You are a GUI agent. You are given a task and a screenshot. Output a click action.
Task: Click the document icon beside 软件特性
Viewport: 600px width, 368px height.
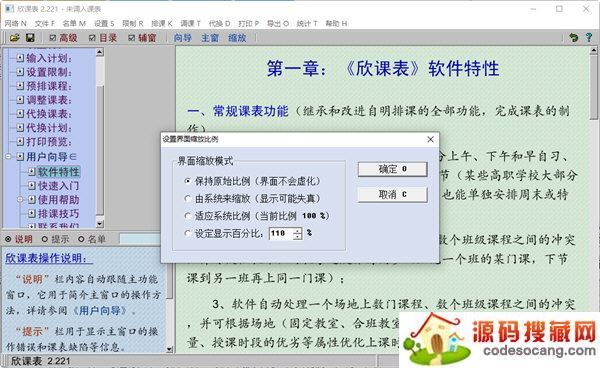32,172
